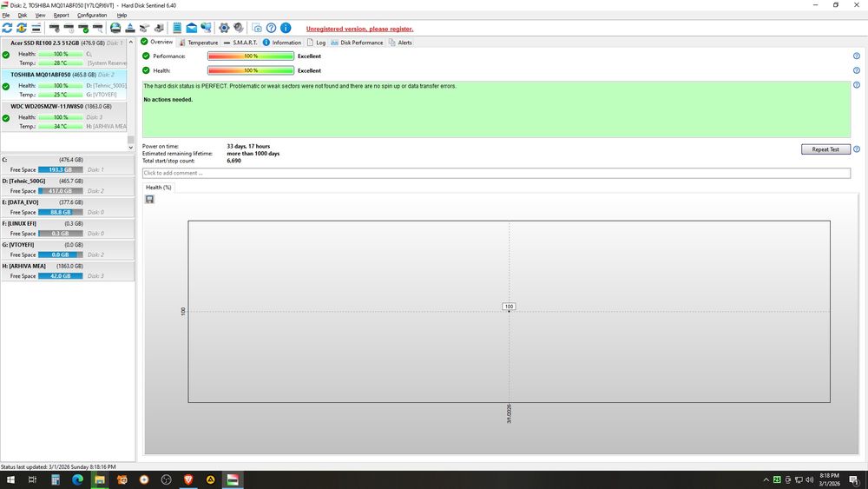This screenshot has height=489, width=868.
Task: Select the Health (%) chart tab
Action: click(x=158, y=188)
